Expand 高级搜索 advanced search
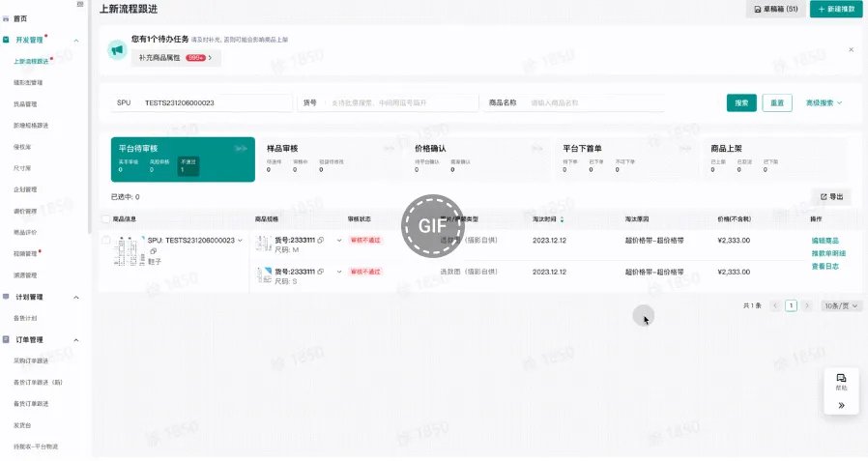The image size is (868, 461). pos(824,103)
